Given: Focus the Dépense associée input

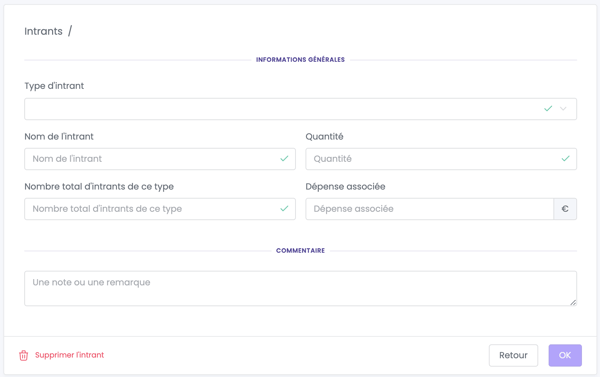Looking at the screenshot, I should coord(429,209).
